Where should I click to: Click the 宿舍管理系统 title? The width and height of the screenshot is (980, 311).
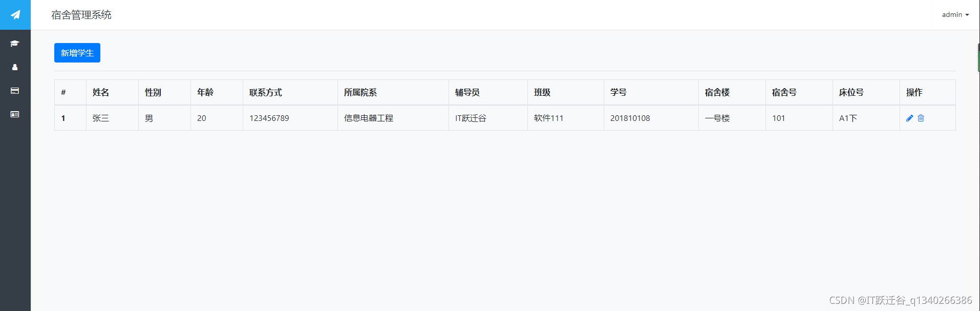coord(81,15)
